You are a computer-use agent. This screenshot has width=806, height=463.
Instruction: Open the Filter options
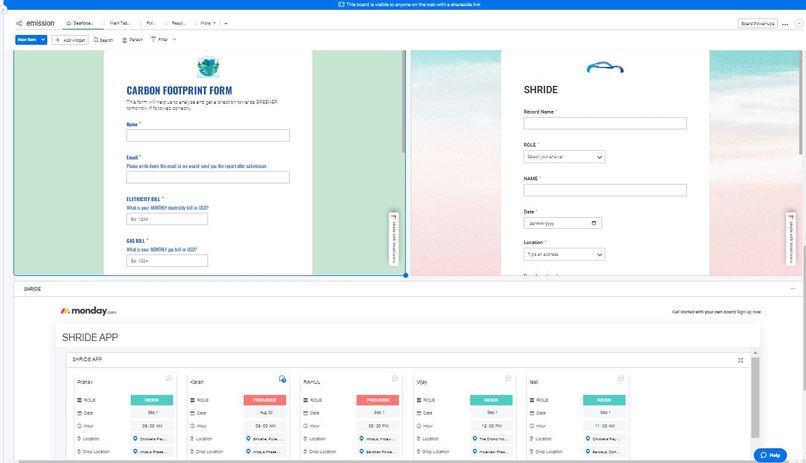(159, 40)
